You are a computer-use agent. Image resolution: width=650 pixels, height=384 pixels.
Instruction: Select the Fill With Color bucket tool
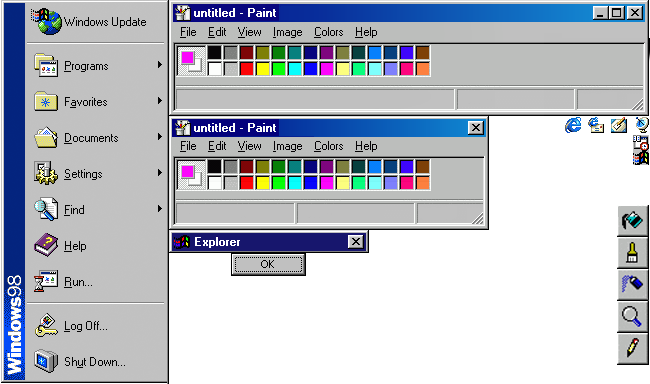(x=633, y=221)
